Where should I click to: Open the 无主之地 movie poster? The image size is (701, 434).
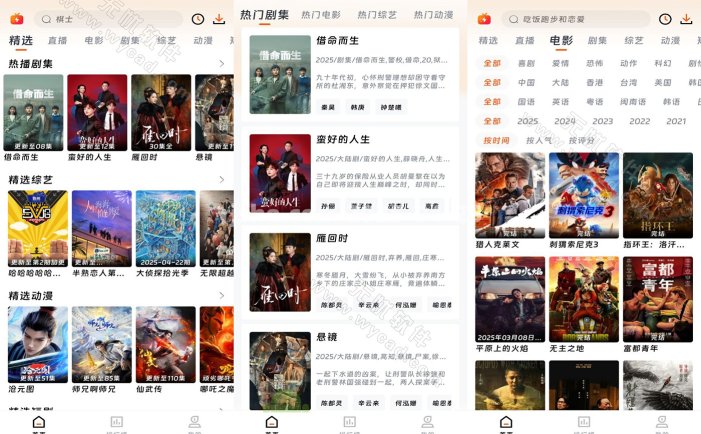(x=584, y=299)
